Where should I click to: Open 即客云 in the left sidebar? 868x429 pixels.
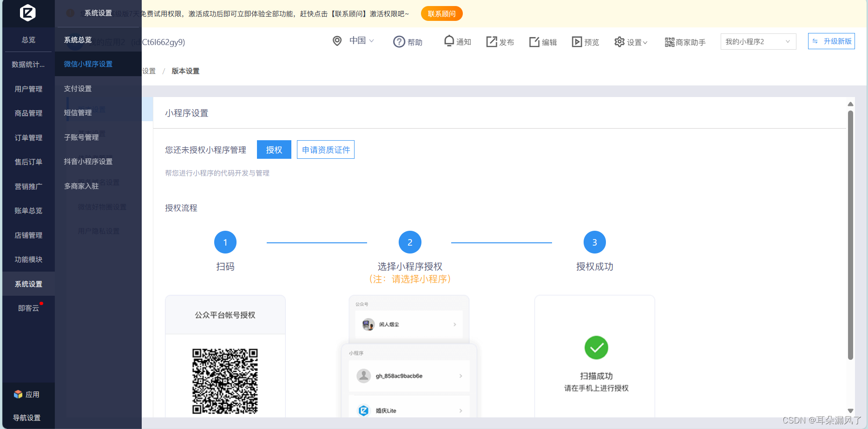tap(28, 308)
